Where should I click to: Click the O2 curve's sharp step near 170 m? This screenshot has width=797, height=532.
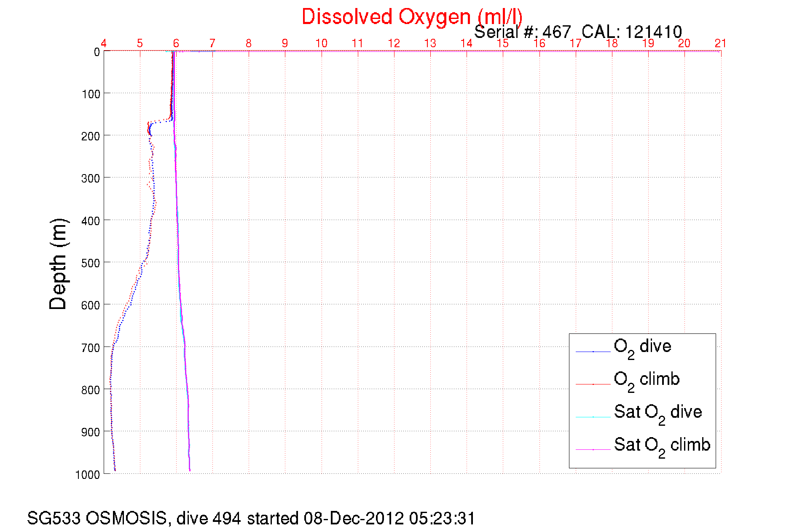162,121
